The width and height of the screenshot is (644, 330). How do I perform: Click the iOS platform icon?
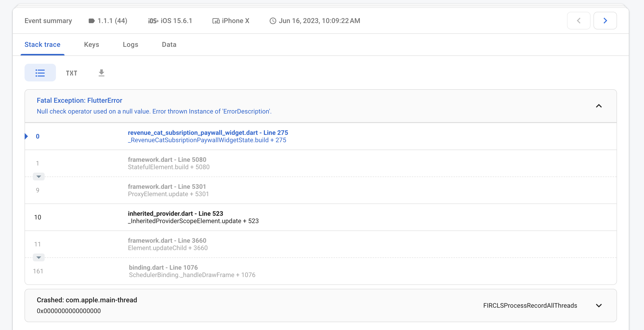point(153,21)
